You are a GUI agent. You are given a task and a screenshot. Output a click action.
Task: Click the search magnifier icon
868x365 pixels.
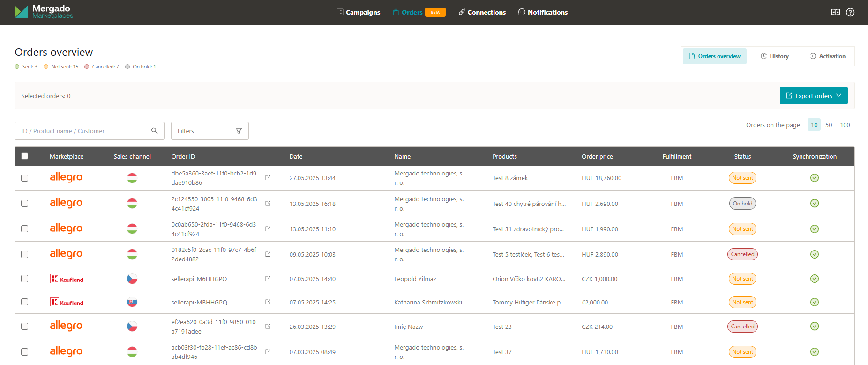coord(154,131)
